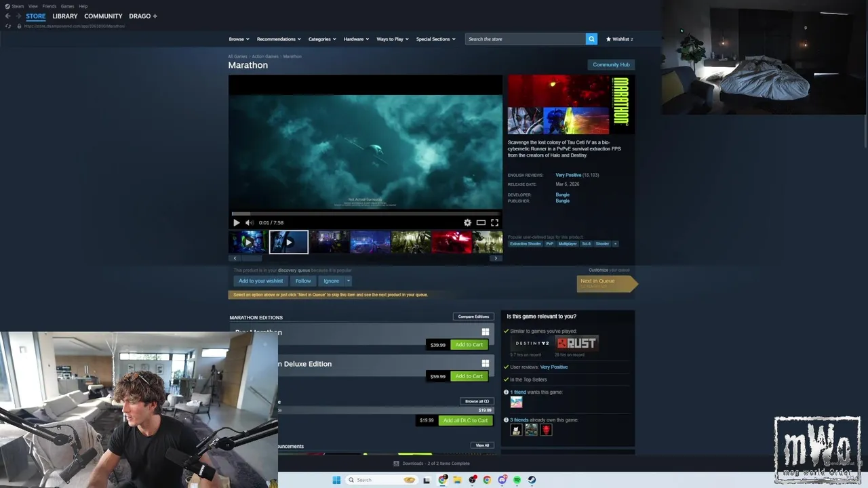868x488 pixels.
Task: Add $59.99 Deluxe Edition to cart
Action: pos(469,376)
